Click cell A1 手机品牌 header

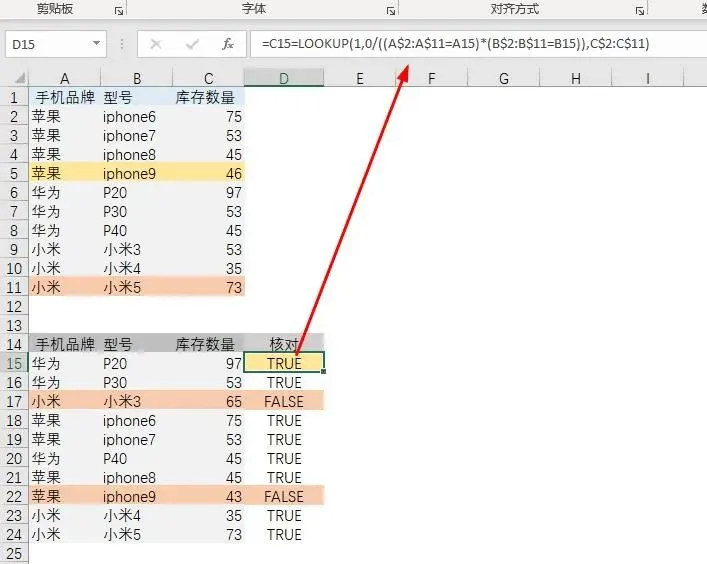pos(64,97)
